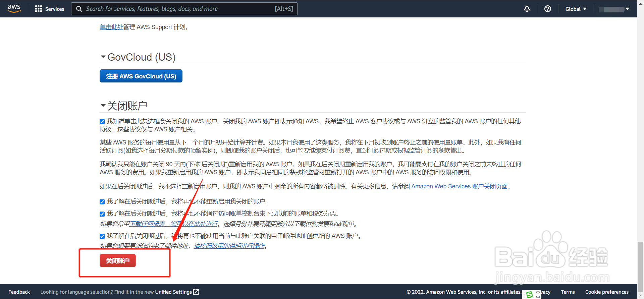Uncheck 不能重新启用我关闭的账户 checkbox

click(x=102, y=201)
